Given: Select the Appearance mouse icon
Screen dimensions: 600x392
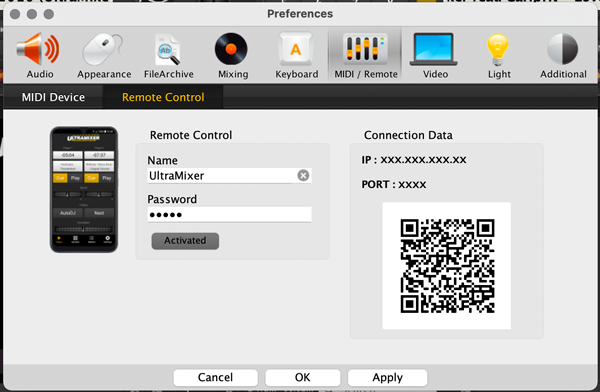Looking at the screenshot, I should (x=103, y=49).
